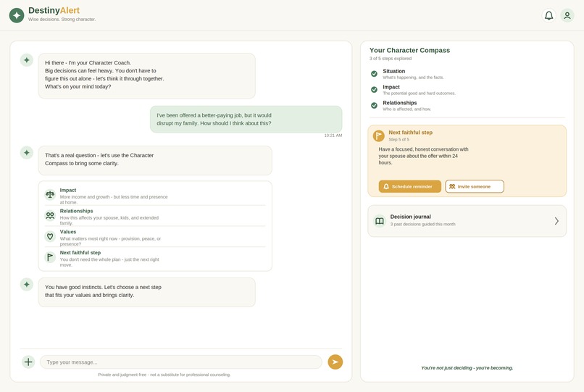Screen dimensions: 584x392
Task: Open notifications bell
Action: click(x=548, y=16)
